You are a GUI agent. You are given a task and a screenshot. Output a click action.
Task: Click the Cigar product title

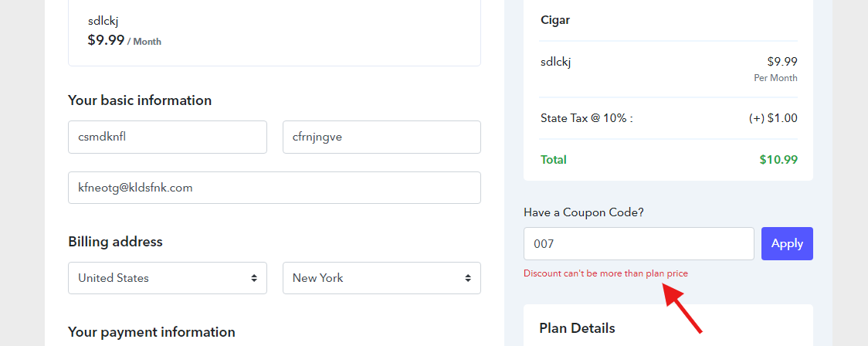[555, 21]
